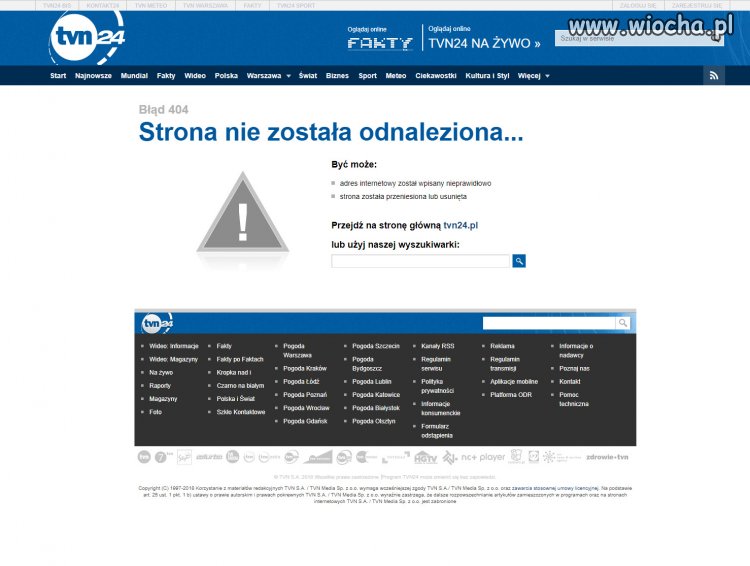Open footer link Szkło Kontaktowe
The height and width of the screenshot is (566, 750).
pos(241,412)
